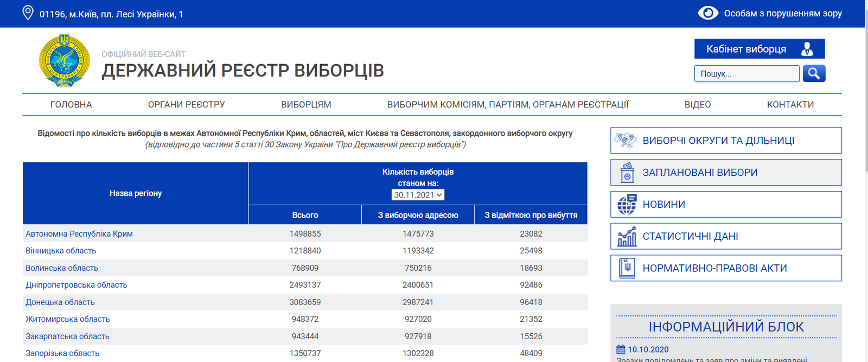The height and width of the screenshot is (362, 868).
Task: Open the date dropdown showing 30.11.2021
Action: [x=418, y=195]
